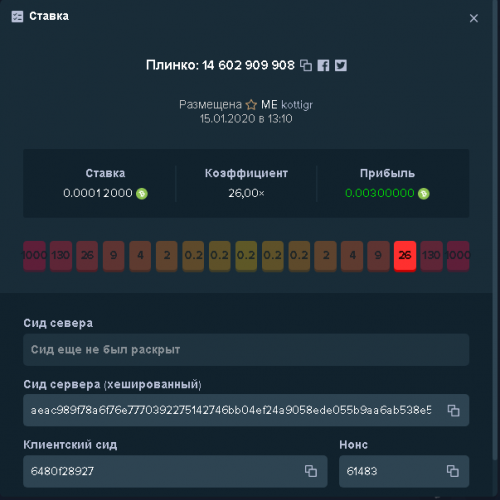500x500 pixels.
Task: Copy the Plinko bet ID
Action: [306, 65]
